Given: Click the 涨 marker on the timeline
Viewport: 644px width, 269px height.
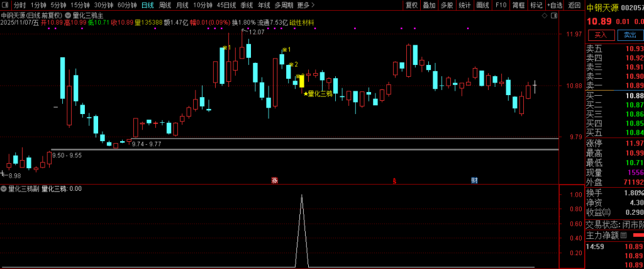Looking at the screenshot, I should pos(274,181).
